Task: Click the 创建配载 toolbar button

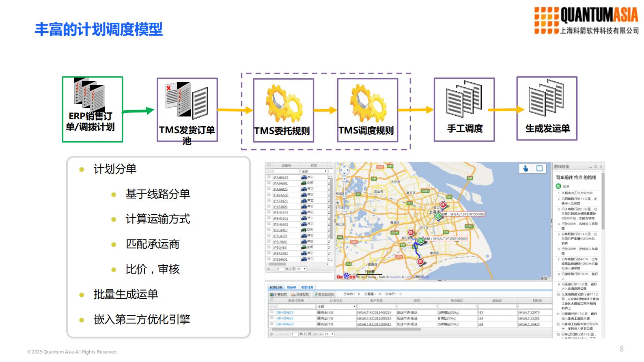Action: tap(300, 294)
